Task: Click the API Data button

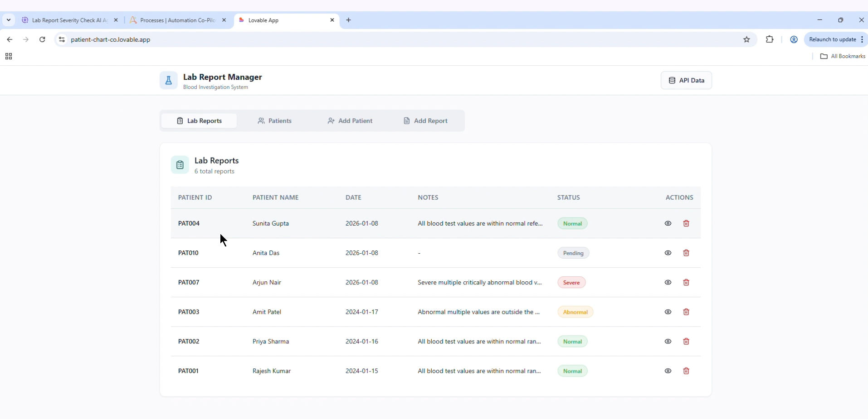Action: pyautogui.click(x=686, y=81)
